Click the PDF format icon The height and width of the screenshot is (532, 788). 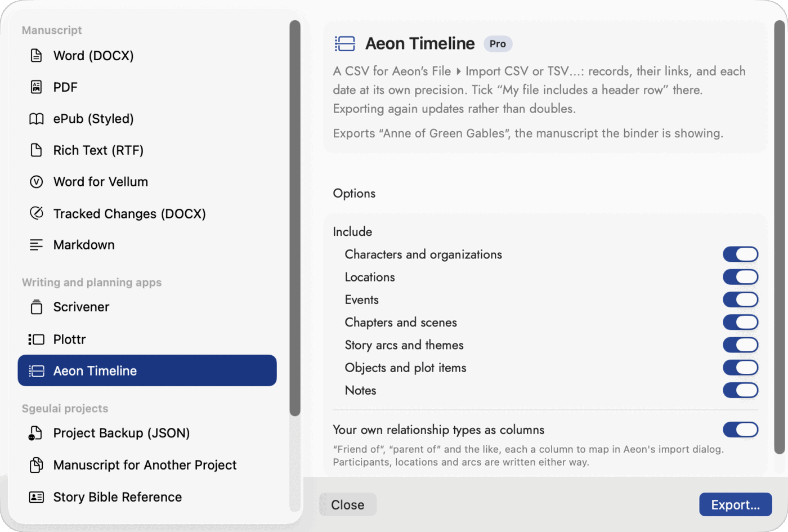pos(36,87)
